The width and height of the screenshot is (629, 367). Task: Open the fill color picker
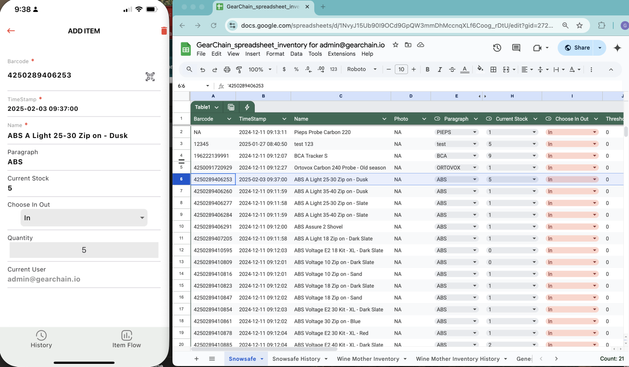tap(480, 69)
